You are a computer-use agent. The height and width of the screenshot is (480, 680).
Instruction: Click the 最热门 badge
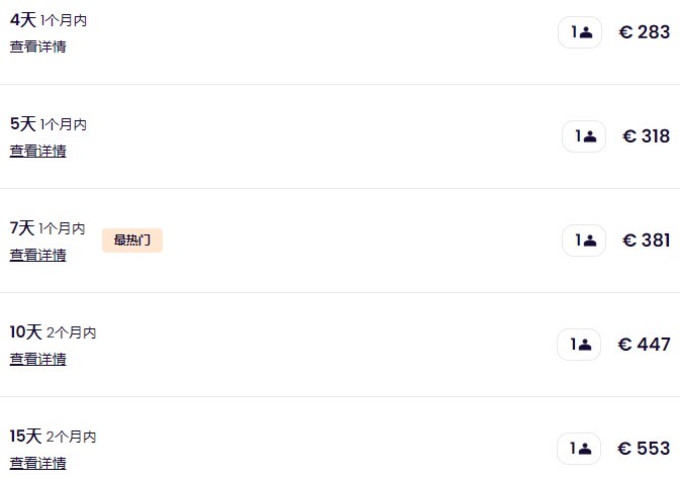132,240
